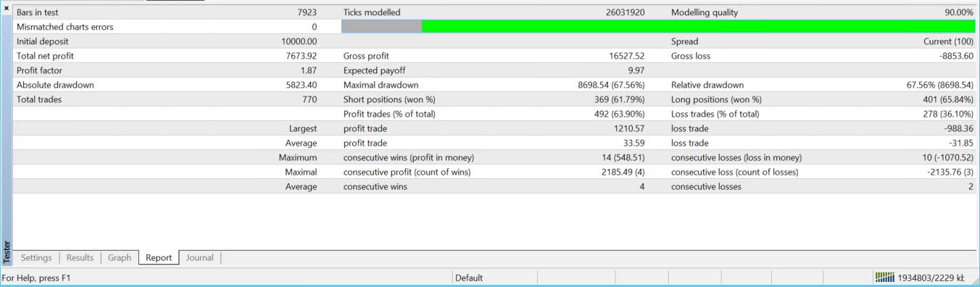Click the Profit trades (% of total) label

389,114
